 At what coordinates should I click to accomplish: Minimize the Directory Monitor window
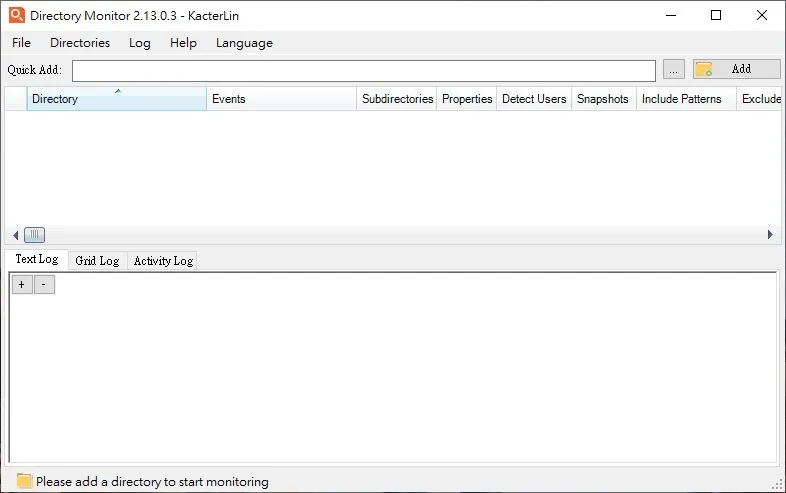[671, 16]
